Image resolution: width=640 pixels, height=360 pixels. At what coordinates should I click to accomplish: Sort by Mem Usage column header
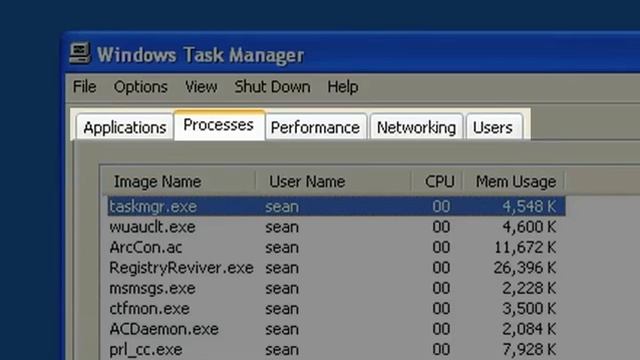pos(514,181)
